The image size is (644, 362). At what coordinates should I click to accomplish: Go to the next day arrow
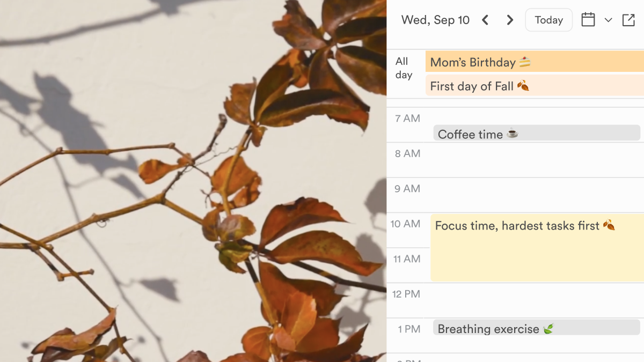pyautogui.click(x=510, y=20)
